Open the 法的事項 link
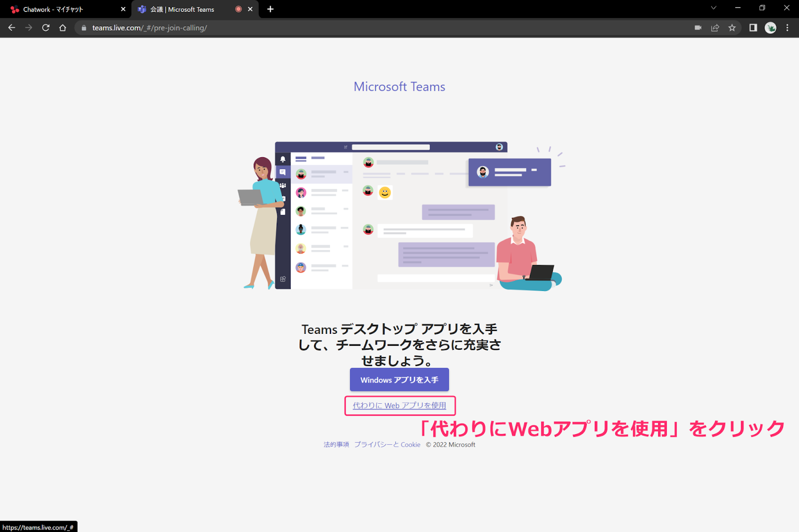799x532 pixels. point(336,445)
